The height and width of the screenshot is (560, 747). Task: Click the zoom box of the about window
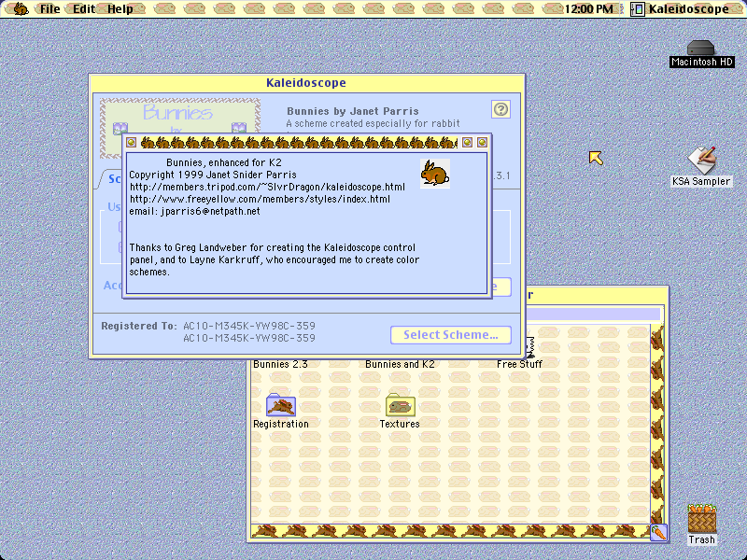coord(468,143)
